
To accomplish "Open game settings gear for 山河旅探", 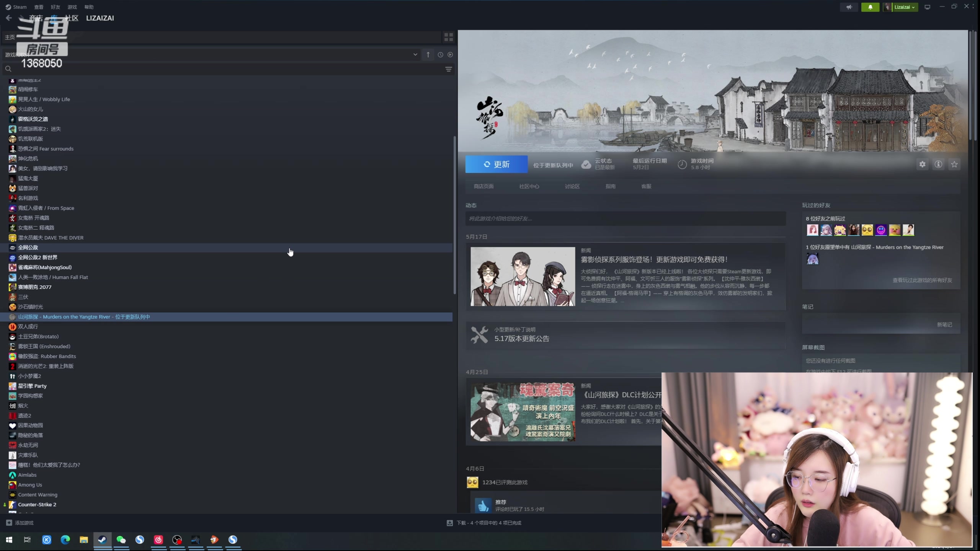I will click(922, 164).
